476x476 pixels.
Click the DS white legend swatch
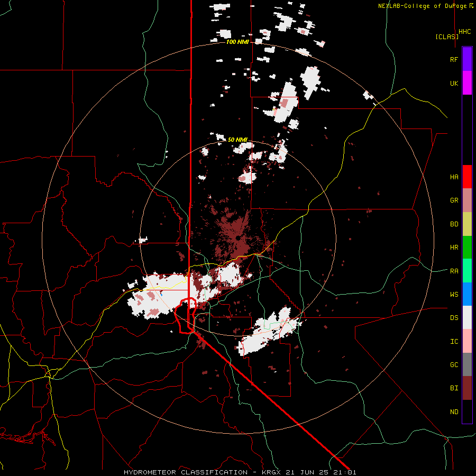click(467, 317)
